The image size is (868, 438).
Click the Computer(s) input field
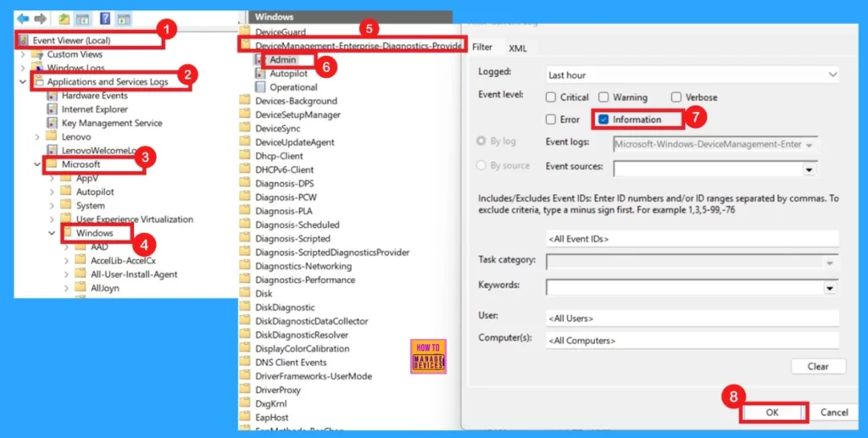692,341
